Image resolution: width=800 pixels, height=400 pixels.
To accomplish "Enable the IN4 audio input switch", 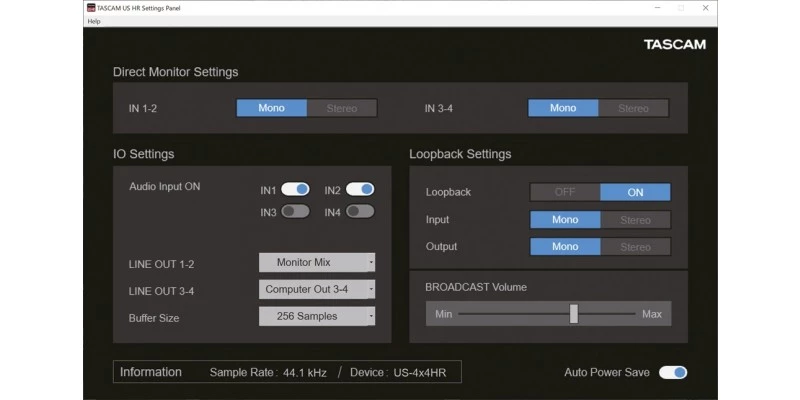I will pyautogui.click(x=360, y=211).
